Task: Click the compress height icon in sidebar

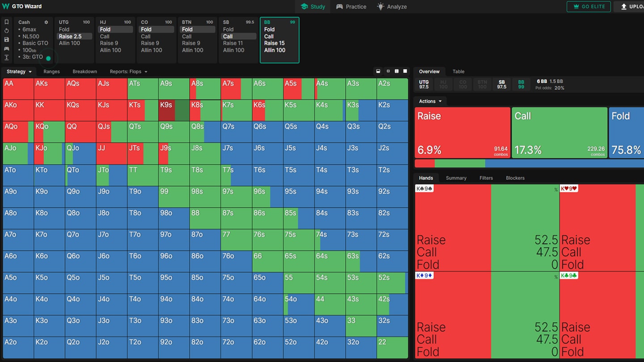Action: coord(6,58)
